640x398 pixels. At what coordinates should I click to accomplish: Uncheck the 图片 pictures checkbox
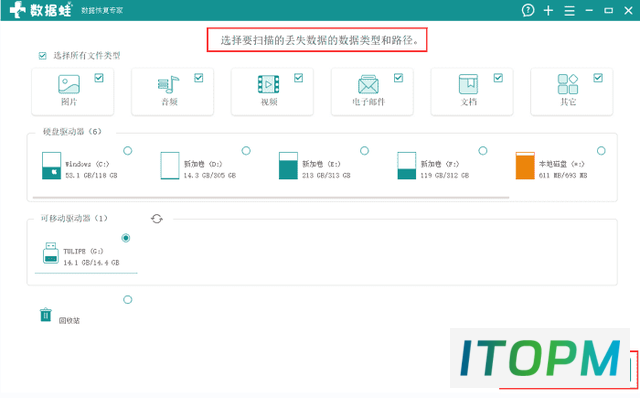(x=99, y=78)
